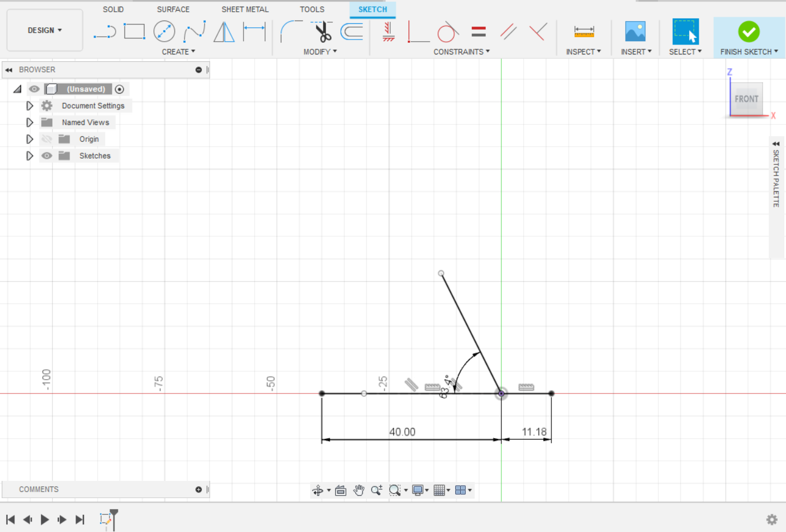Click the Look At icon

point(341,490)
